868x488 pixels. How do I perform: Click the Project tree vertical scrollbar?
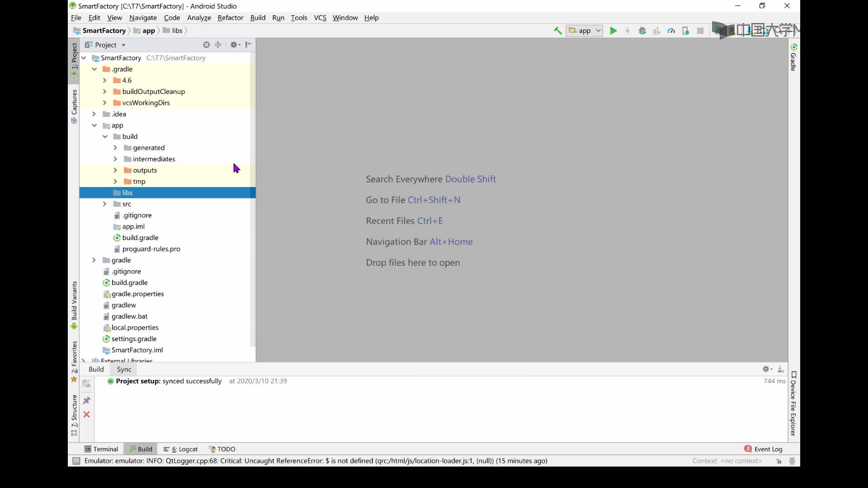point(253,199)
